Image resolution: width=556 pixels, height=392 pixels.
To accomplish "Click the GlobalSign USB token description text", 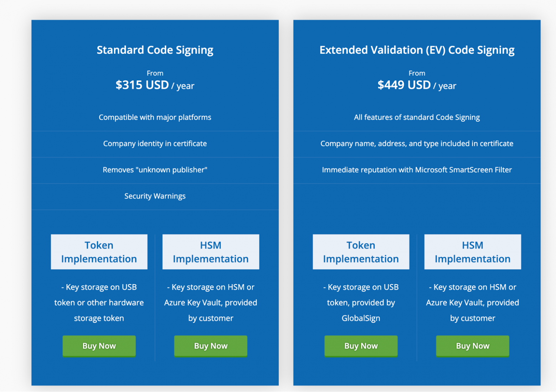I will point(361,303).
